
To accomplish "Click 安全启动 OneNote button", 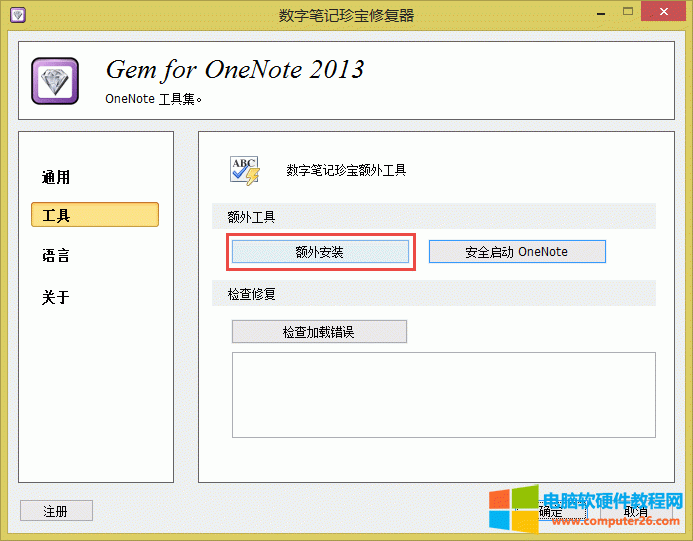I will 517,251.
